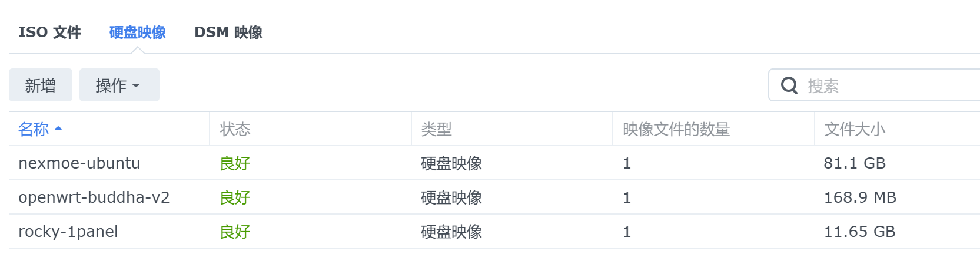Click the 11.65 GB file size cell
This screenshot has height=280, width=980.
pos(859,232)
